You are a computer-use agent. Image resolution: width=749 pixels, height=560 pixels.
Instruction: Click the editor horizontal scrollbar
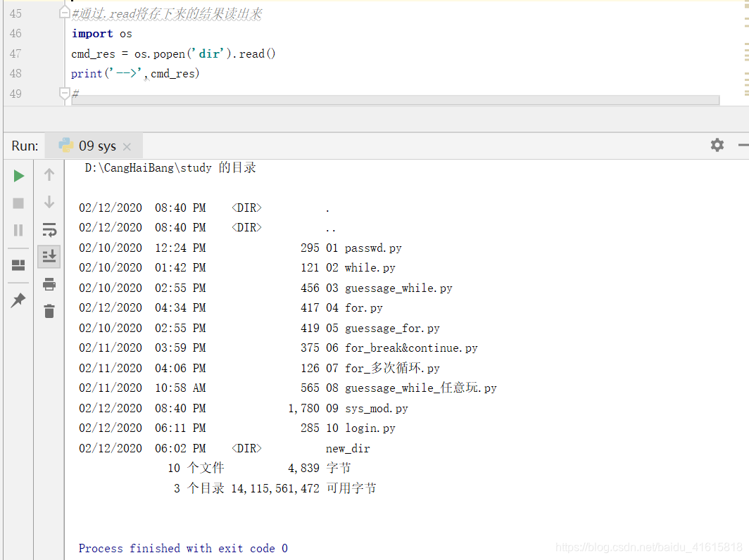coord(396,100)
